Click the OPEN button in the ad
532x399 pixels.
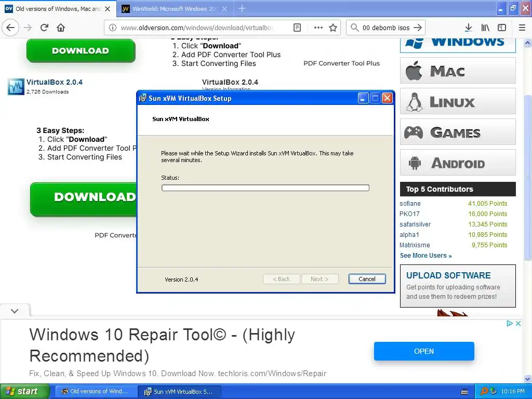click(x=424, y=351)
